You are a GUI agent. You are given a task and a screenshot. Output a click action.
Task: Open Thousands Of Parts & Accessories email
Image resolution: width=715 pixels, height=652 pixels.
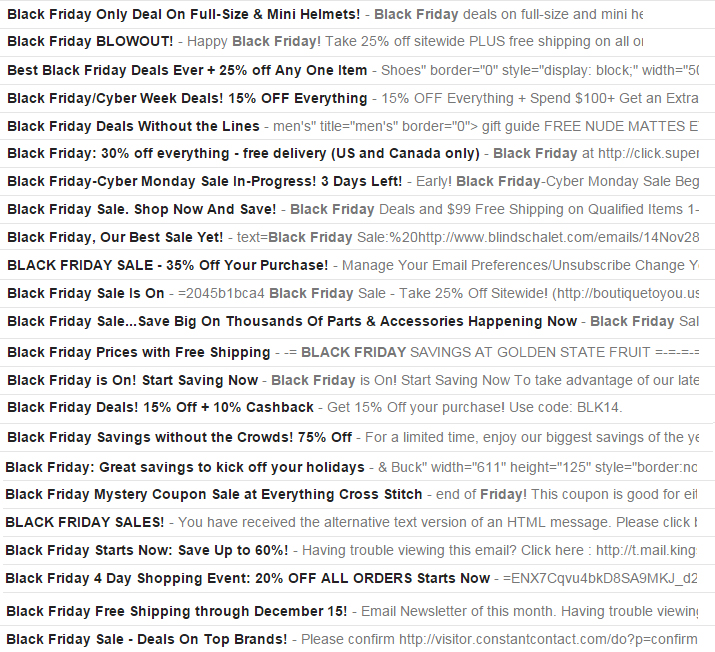[x=292, y=321]
